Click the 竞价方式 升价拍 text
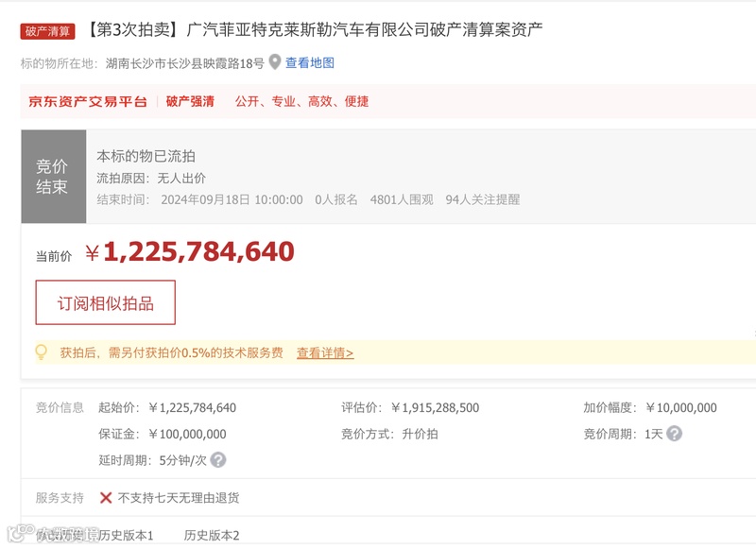The height and width of the screenshot is (549, 756). point(389,434)
